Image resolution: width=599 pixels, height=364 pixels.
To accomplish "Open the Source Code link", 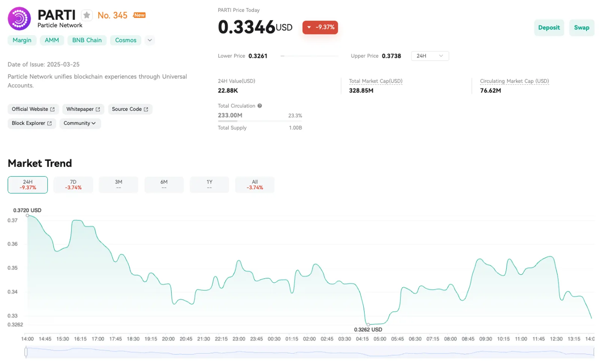I will coord(130,109).
